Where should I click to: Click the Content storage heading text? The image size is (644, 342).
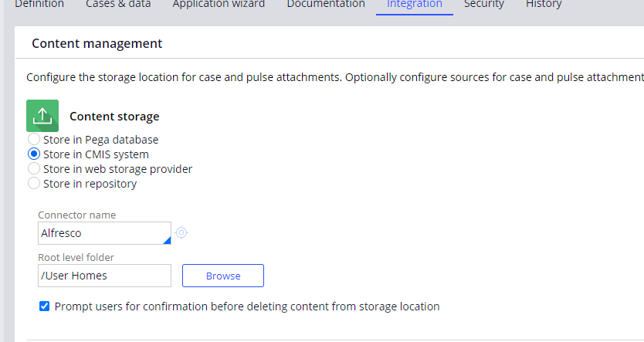click(114, 117)
